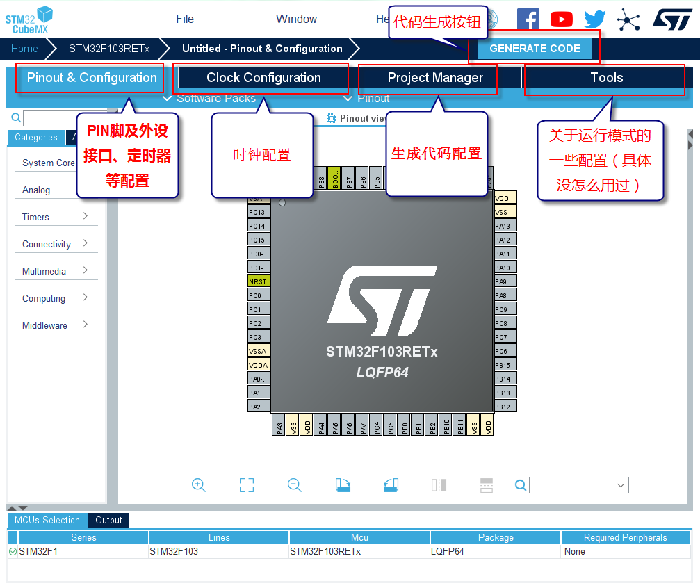The width and height of the screenshot is (700, 588).
Task: Select pin PA9 on the chip
Action: 506,281
